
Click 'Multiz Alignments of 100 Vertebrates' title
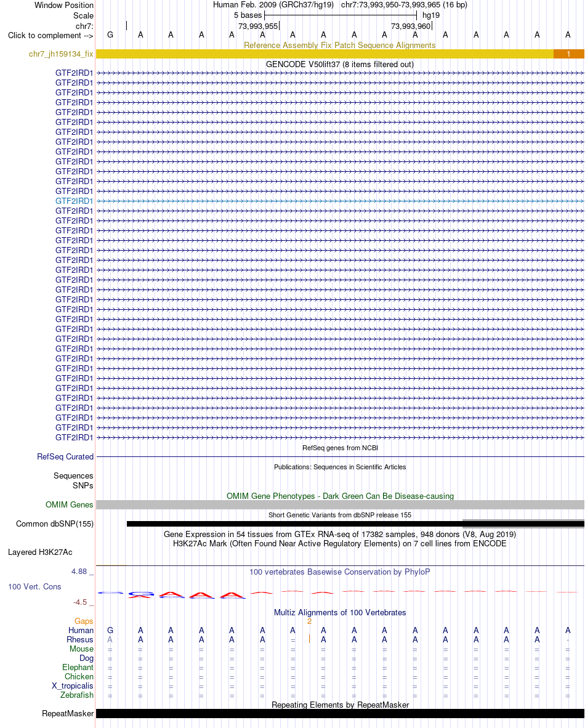click(340, 613)
